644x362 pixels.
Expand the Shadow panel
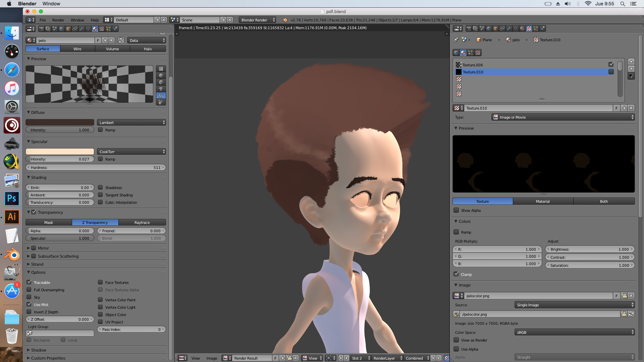pyautogui.click(x=39, y=350)
